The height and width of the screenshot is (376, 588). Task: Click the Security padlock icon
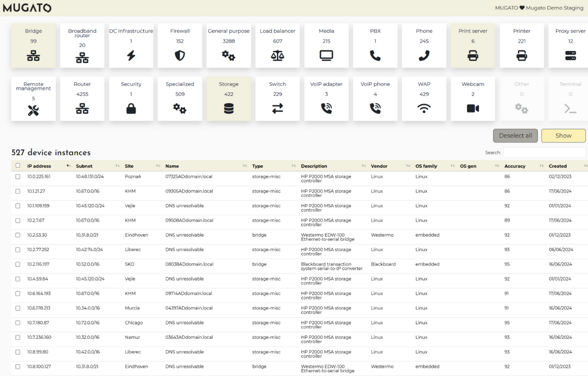point(131,109)
